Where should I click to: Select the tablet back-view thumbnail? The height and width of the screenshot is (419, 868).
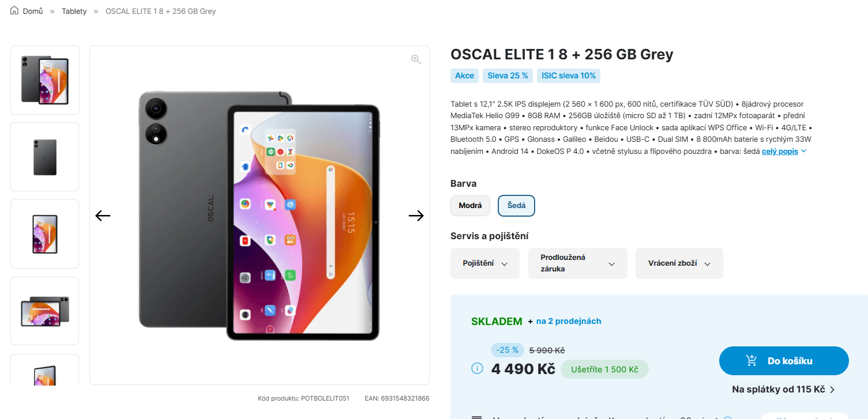coord(44,156)
